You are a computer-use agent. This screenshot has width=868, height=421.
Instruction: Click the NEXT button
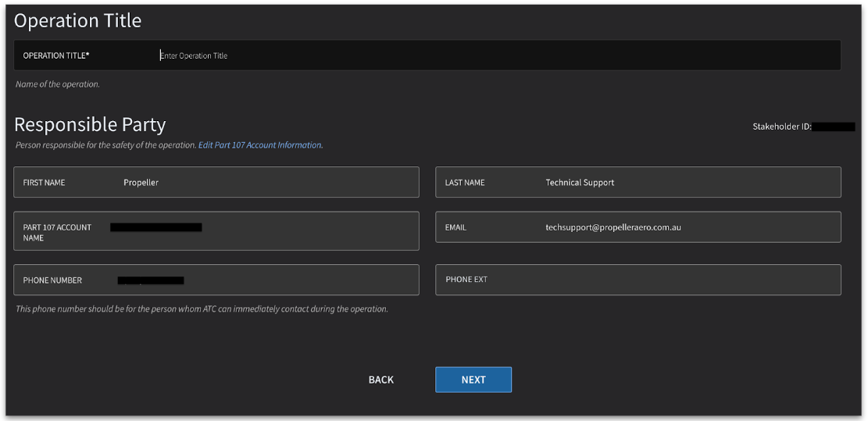click(473, 380)
